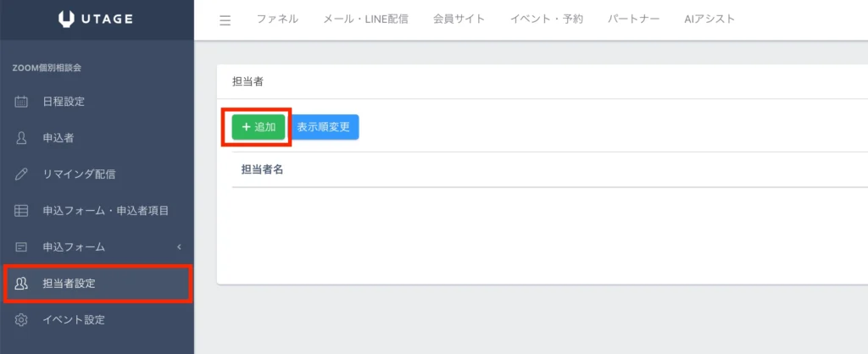Click the users icon beside 担当者設定
868x354 pixels.
tap(21, 284)
